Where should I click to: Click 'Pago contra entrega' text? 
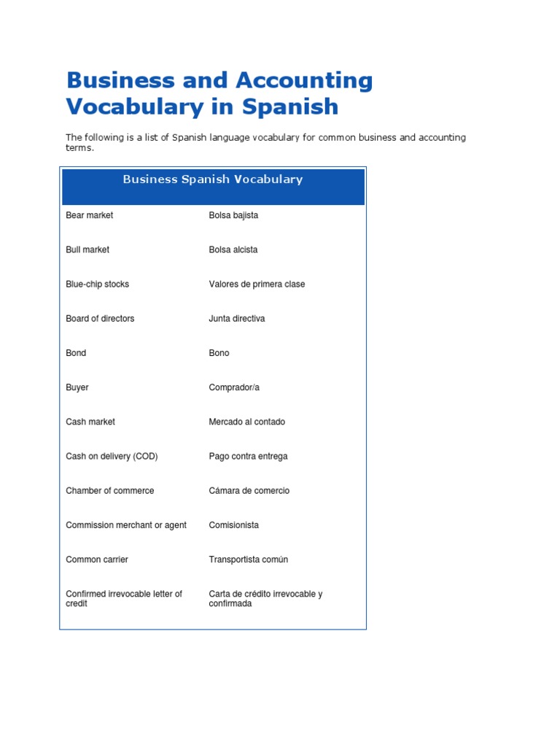coord(248,457)
